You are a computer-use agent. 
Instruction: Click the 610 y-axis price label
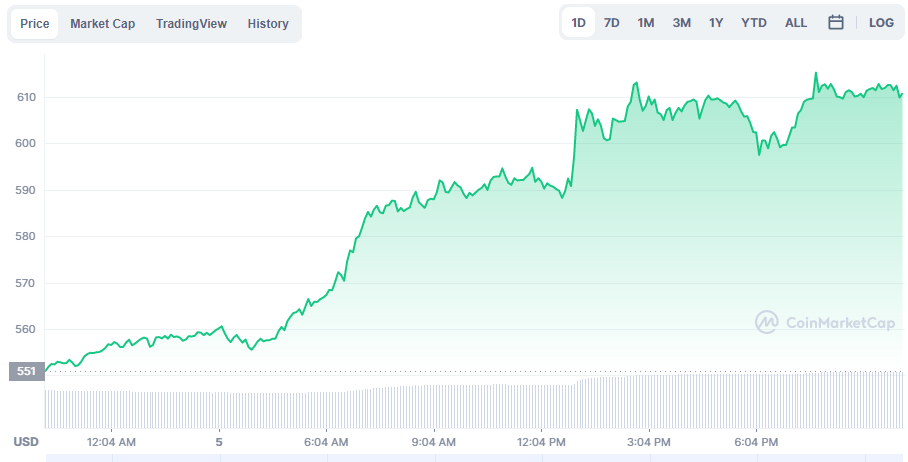click(x=26, y=97)
